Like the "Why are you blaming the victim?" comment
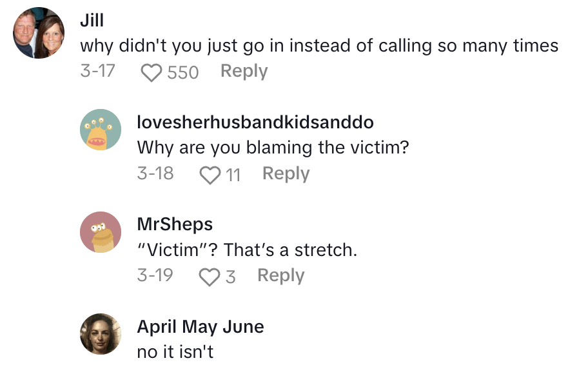Screen dimensions: 588x365 coord(210,175)
